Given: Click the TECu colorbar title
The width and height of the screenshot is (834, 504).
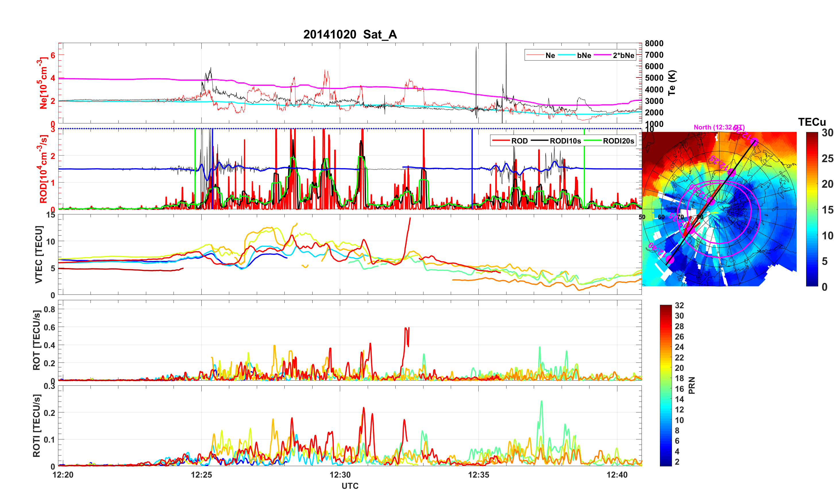Looking at the screenshot, I should [812, 122].
